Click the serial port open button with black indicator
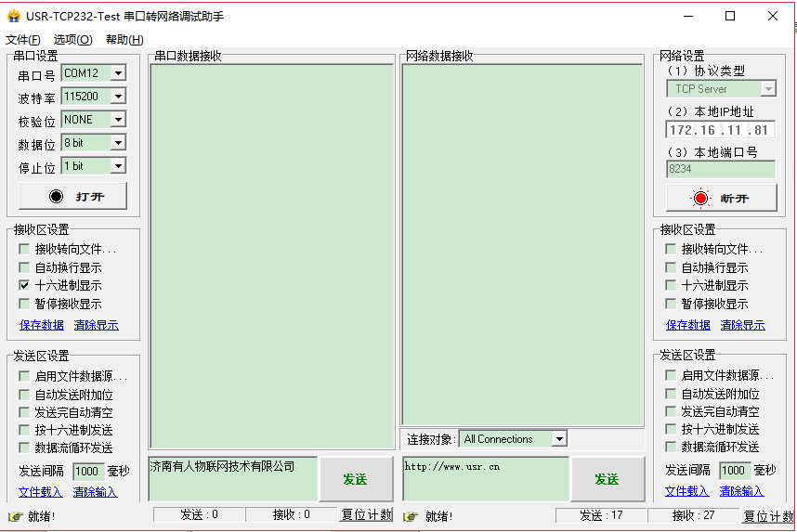This screenshot has height=532, width=797. coord(73,197)
